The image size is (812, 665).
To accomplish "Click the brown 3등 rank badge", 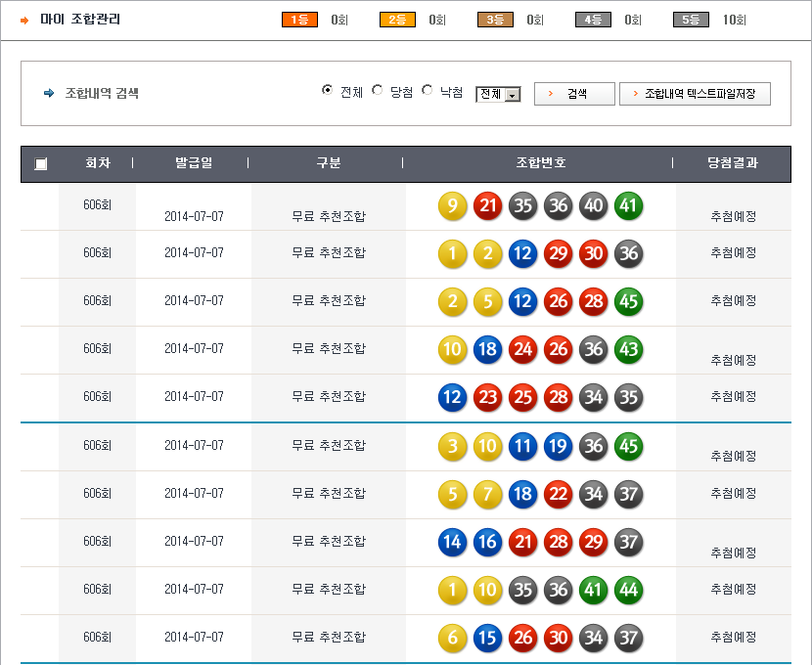I will tap(495, 20).
